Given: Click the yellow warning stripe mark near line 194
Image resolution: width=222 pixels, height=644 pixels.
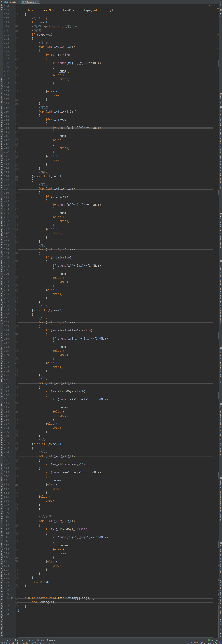Looking at the screenshot, I should click(218, 49).
